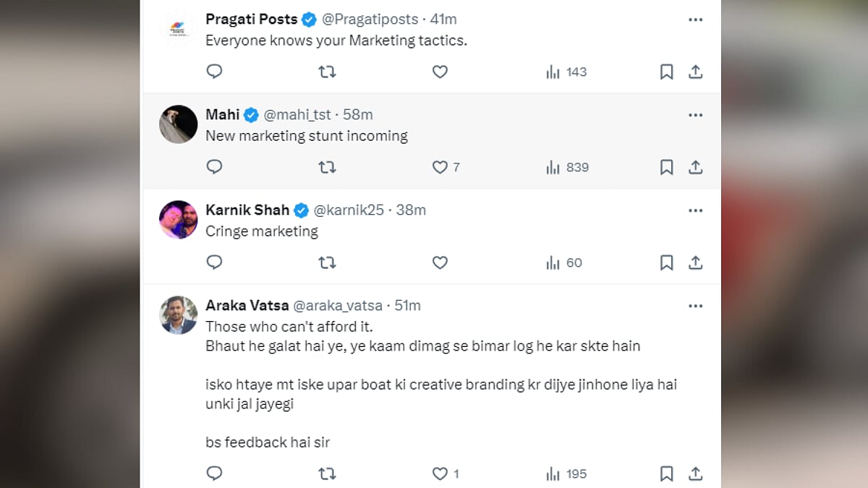Share Araka Vatsa's tweet
This screenshot has width=868, height=488.
coord(695,474)
